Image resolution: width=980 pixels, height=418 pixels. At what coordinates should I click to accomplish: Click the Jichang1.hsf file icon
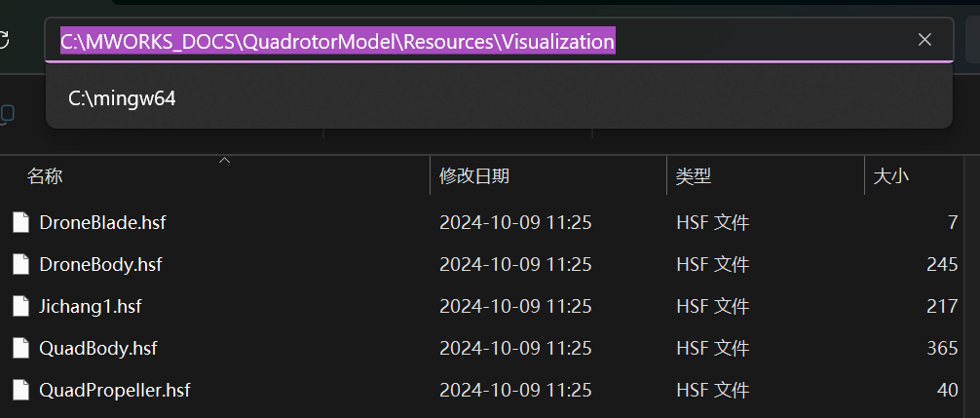pos(21,306)
